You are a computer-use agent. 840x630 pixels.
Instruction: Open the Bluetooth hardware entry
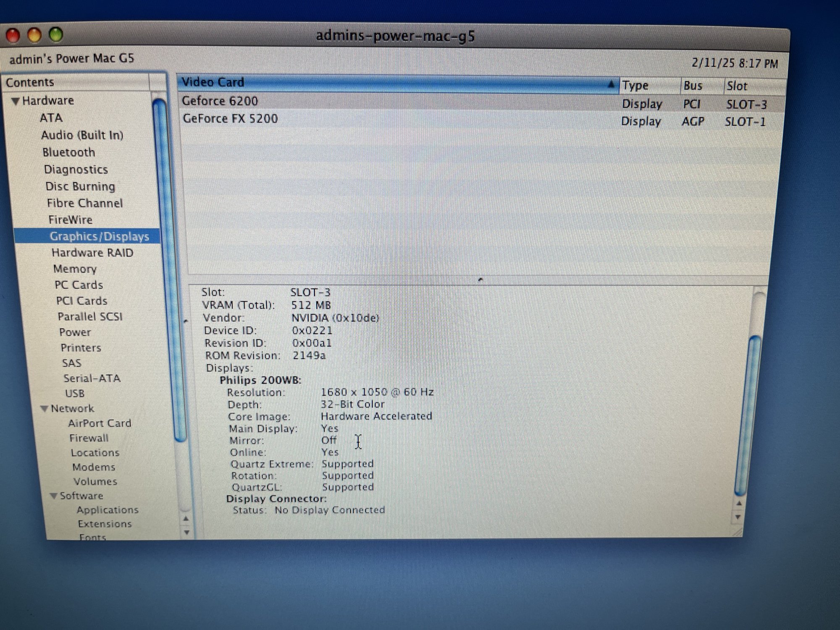click(69, 152)
